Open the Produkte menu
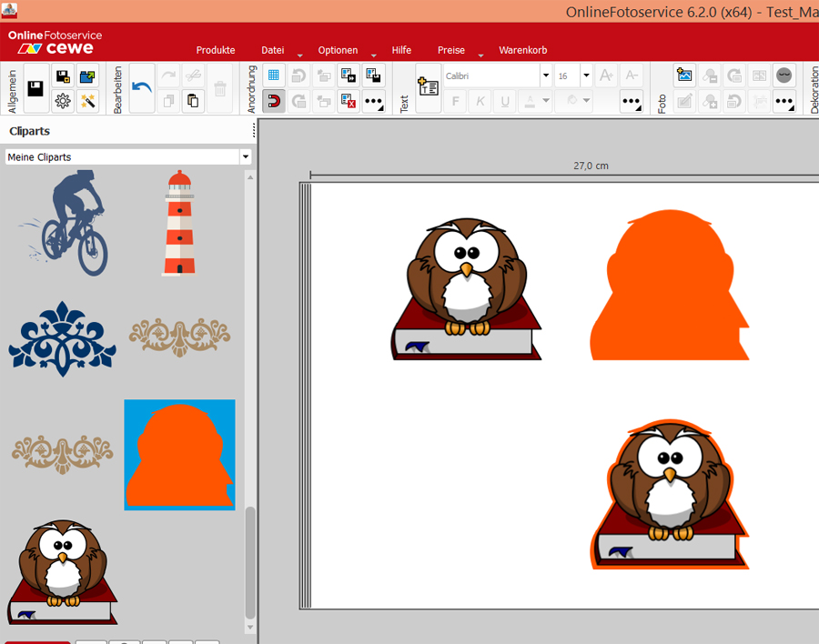Image resolution: width=819 pixels, height=644 pixels. (x=216, y=50)
